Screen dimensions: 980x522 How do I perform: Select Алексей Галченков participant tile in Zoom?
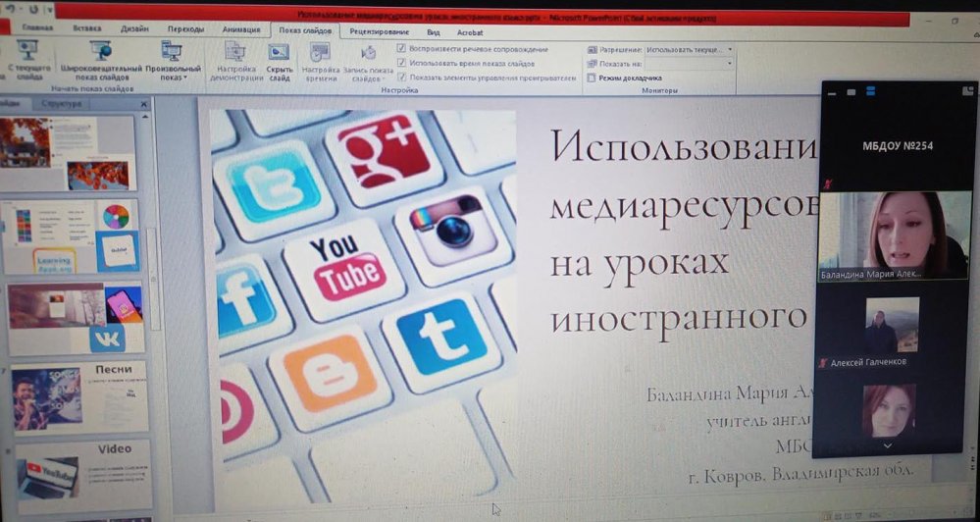[892, 330]
